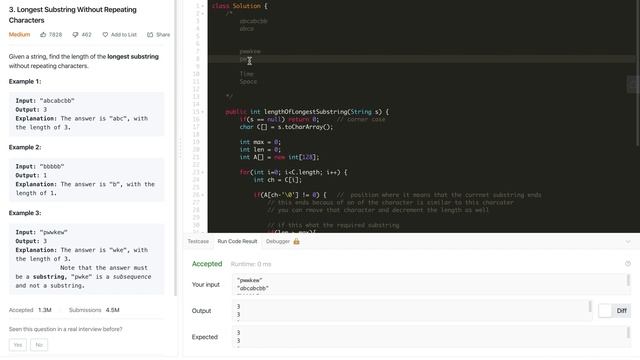
Task: Fold the for loop code block
Action: click(x=203, y=172)
